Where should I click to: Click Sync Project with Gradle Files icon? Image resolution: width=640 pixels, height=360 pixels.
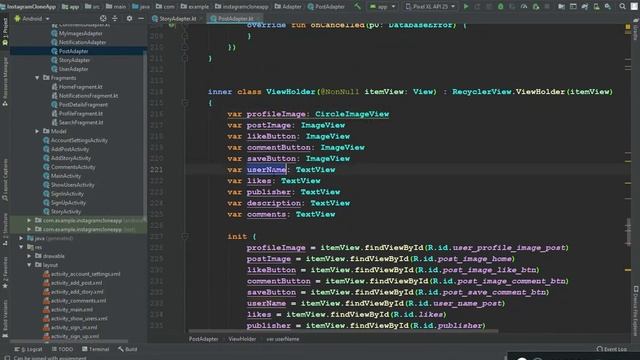tap(584, 7)
